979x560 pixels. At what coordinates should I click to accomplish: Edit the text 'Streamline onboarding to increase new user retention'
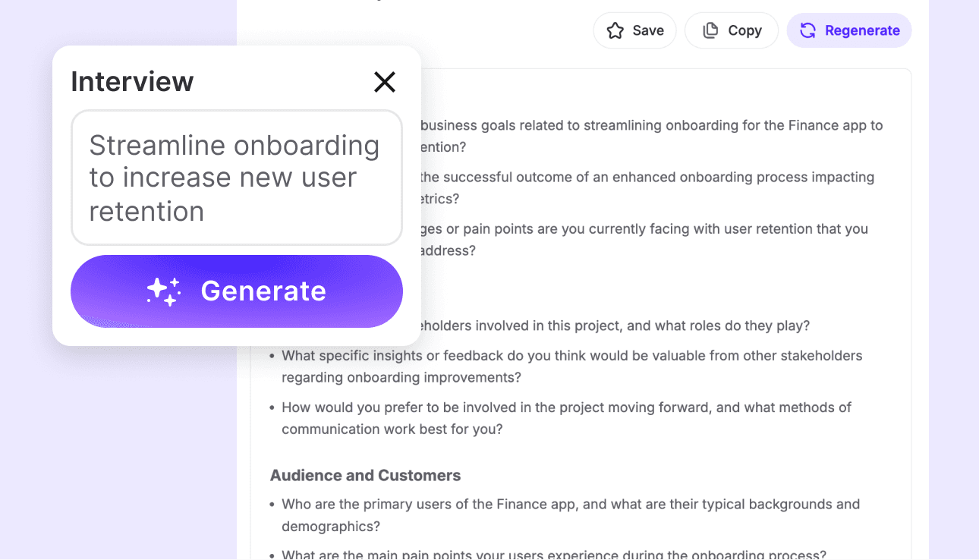pyautogui.click(x=236, y=178)
